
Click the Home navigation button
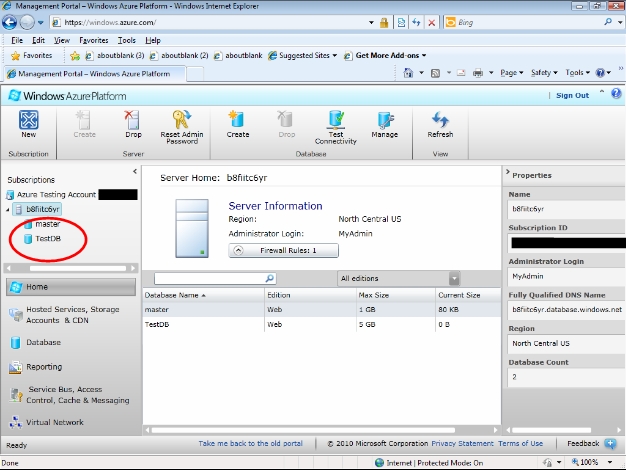pyautogui.click(x=71, y=287)
